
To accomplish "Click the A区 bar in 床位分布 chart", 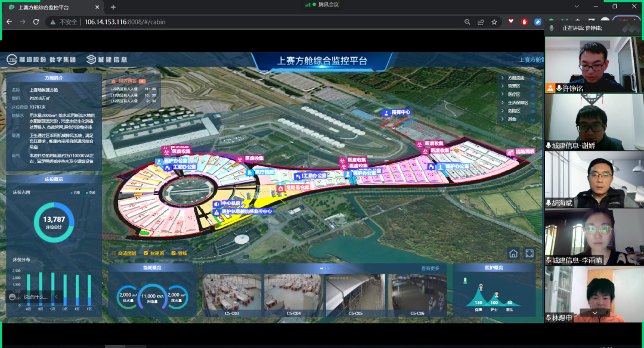I will pos(29,290).
